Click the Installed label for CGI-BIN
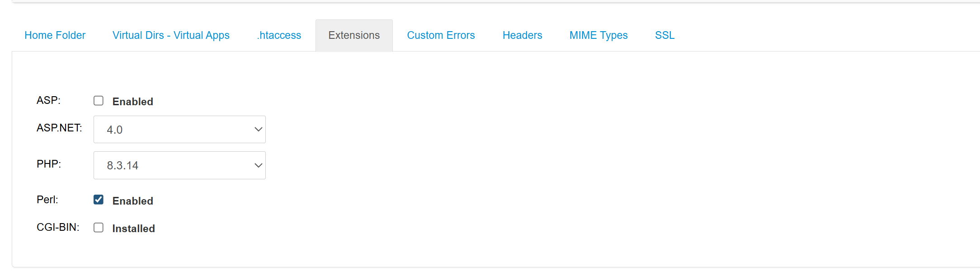This screenshot has width=980, height=280. pos(133,229)
